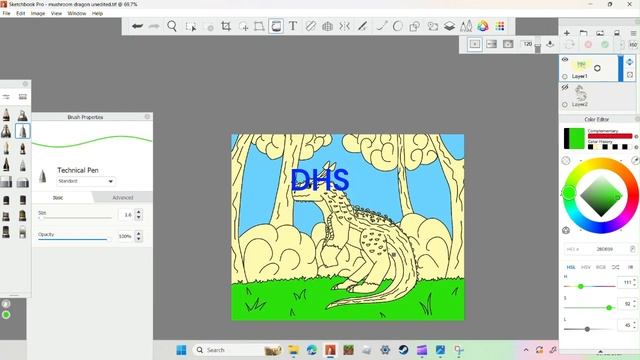
Task: Show the hidden Layer2 via eye icon
Action: tap(565, 87)
